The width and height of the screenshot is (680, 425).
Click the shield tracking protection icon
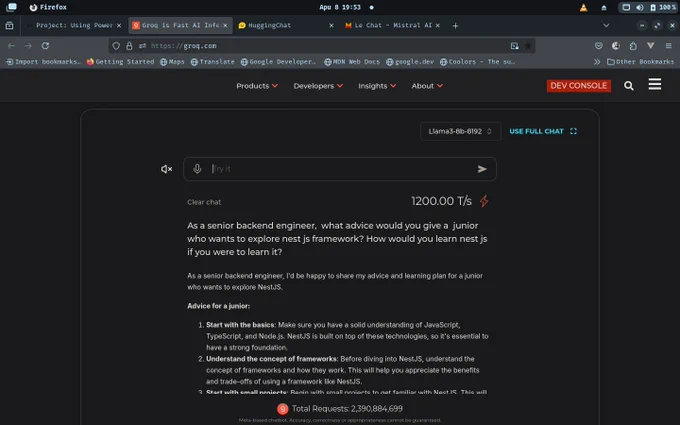[x=116, y=46]
